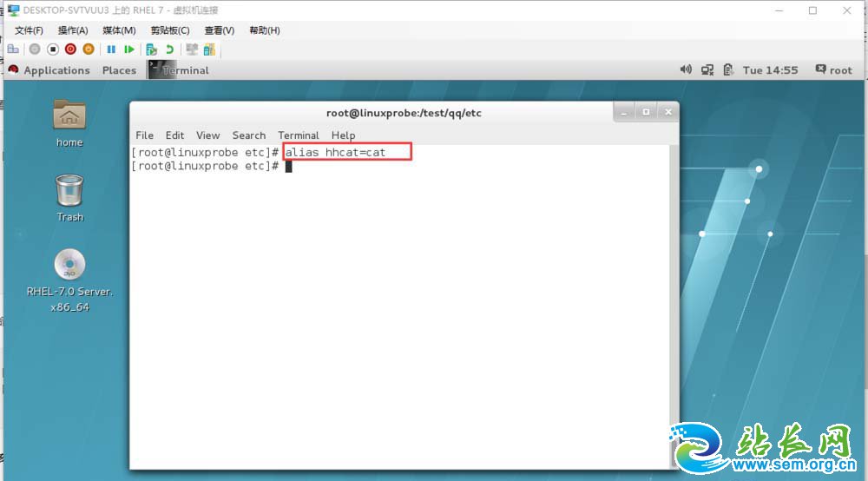Click the terminal's vertical scrollbar

[674, 304]
